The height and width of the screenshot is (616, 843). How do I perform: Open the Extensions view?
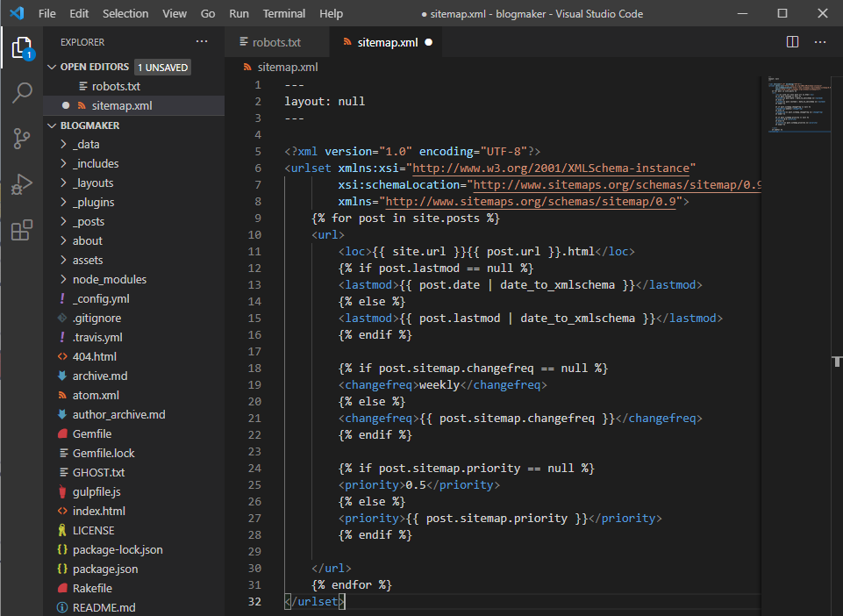[x=22, y=230]
